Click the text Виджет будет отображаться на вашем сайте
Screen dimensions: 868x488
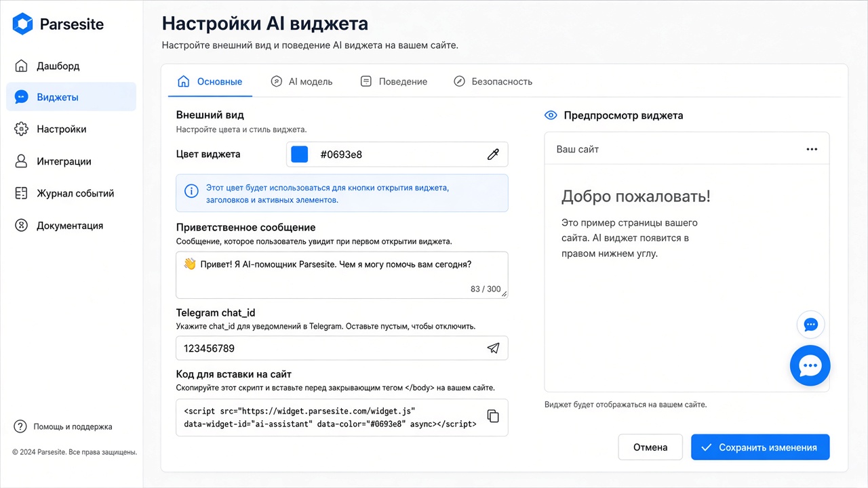pyautogui.click(x=625, y=405)
